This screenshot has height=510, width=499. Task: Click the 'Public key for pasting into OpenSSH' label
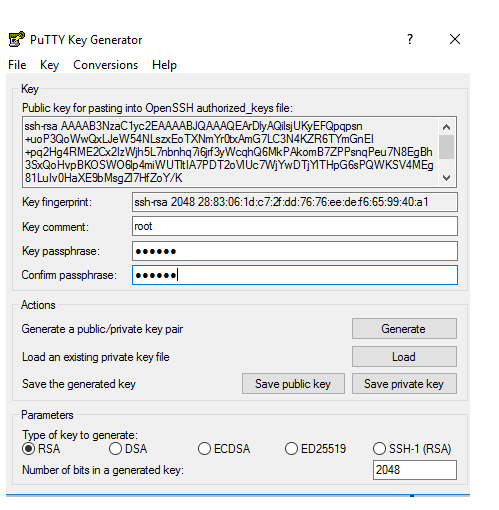[x=157, y=108]
